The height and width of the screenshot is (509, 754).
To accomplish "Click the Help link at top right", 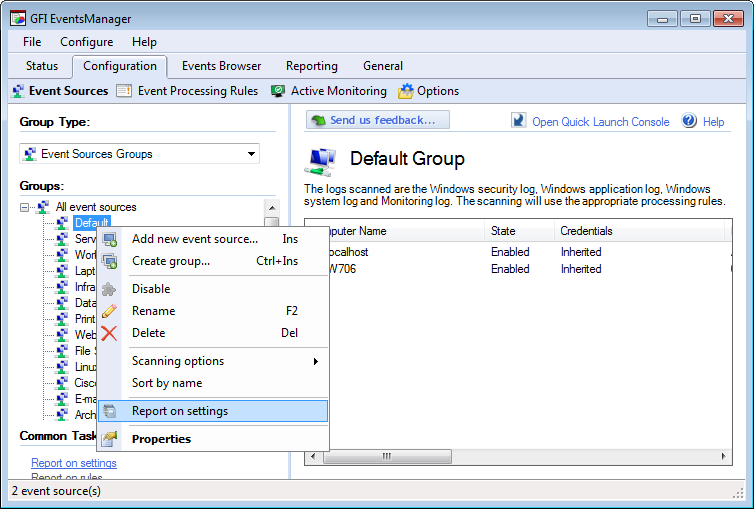I will click(713, 122).
